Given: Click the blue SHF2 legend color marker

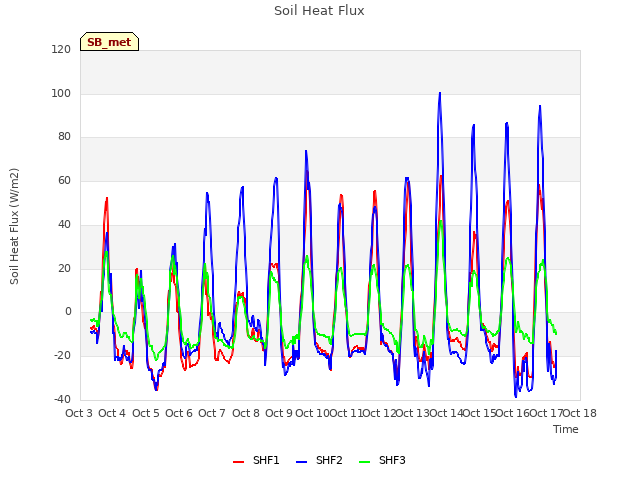Looking at the screenshot, I should pyautogui.click(x=301, y=461).
